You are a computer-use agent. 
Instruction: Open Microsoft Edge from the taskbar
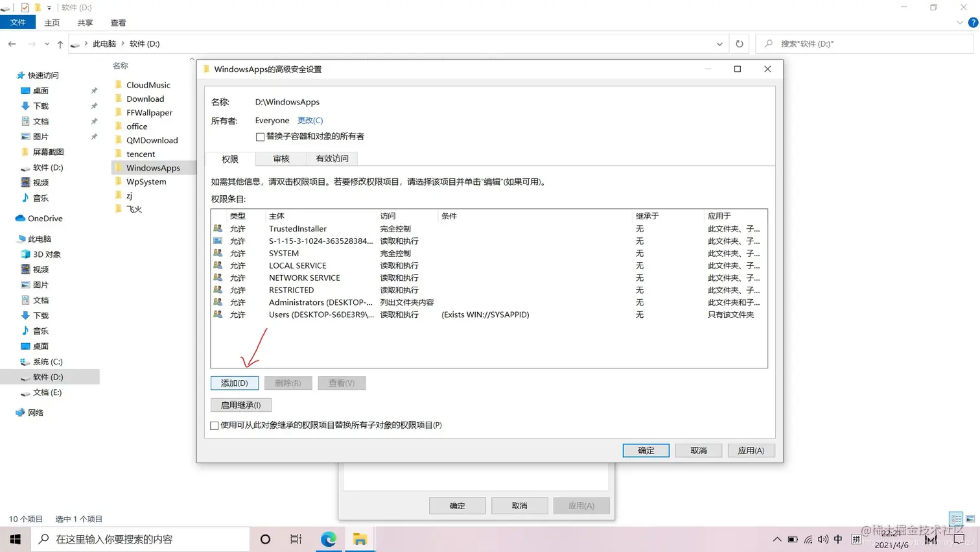pyautogui.click(x=329, y=539)
